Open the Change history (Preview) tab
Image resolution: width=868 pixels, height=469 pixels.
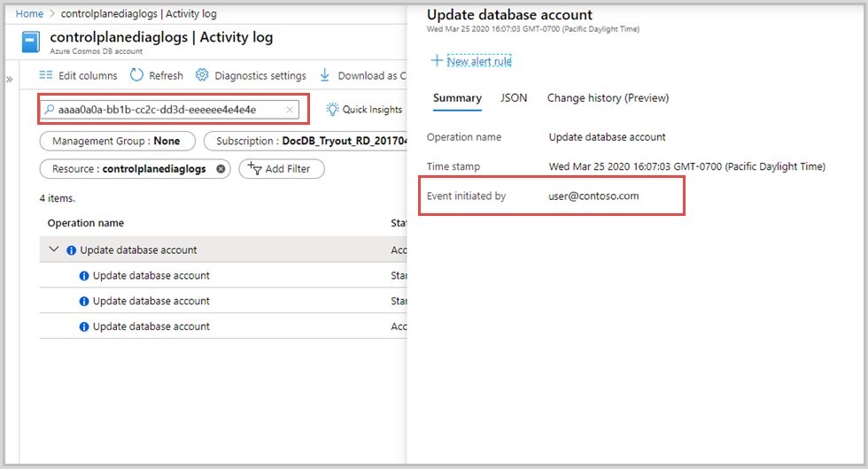(x=608, y=98)
